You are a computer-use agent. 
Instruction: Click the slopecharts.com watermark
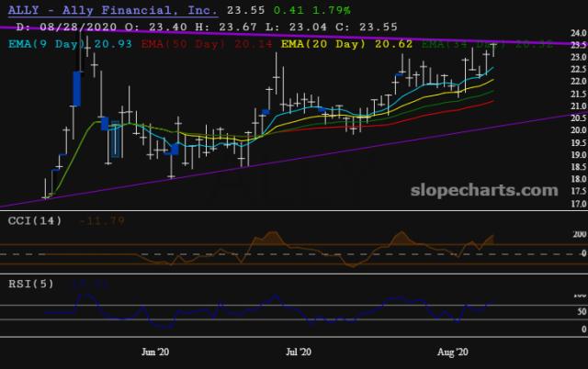coord(492,190)
